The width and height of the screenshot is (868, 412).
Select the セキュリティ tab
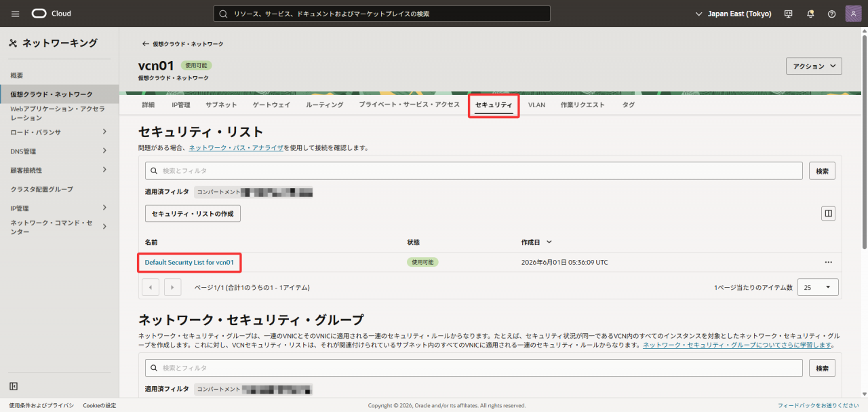494,105
